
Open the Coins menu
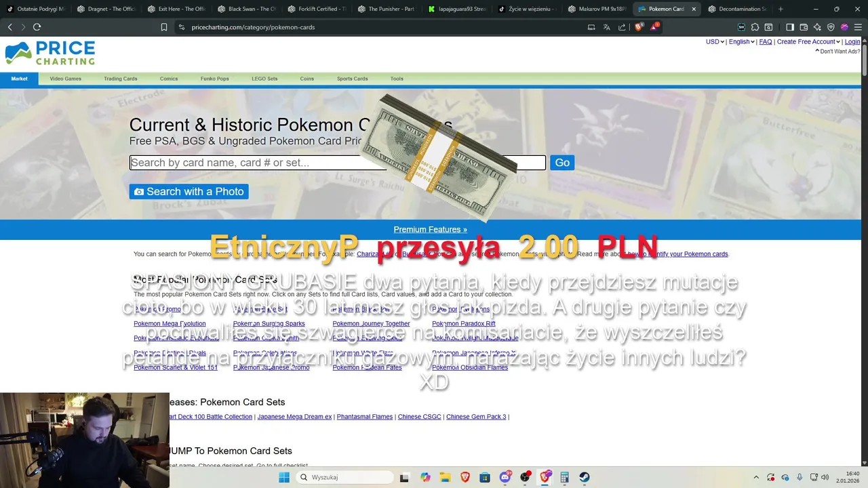[307, 79]
